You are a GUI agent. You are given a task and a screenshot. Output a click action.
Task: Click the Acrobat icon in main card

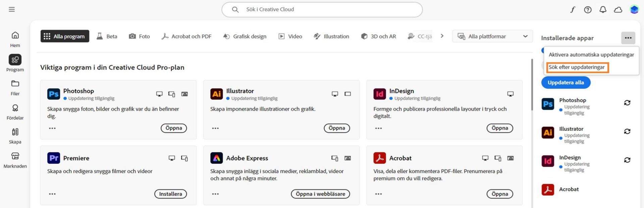[x=380, y=158]
